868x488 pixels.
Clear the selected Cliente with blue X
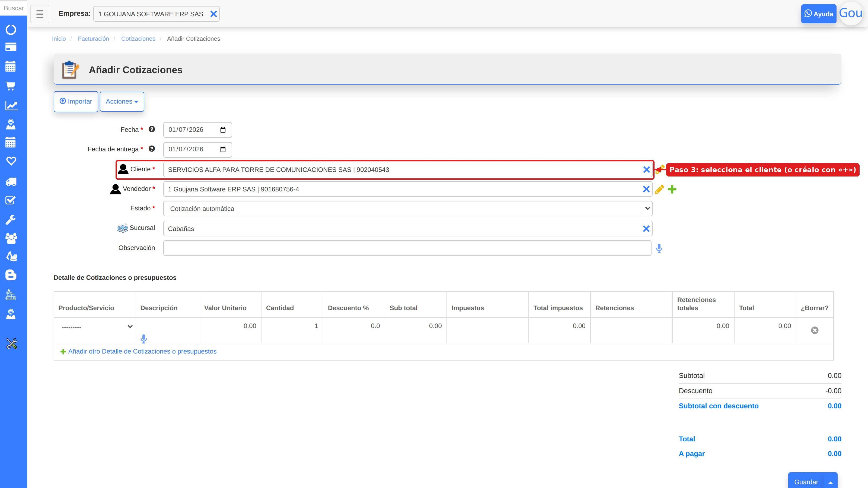pos(646,170)
